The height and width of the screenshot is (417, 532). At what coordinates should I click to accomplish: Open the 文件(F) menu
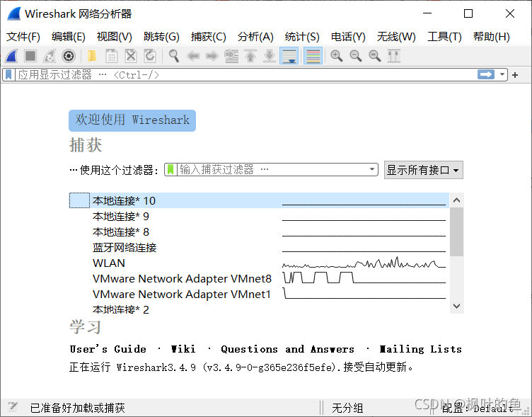point(23,37)
